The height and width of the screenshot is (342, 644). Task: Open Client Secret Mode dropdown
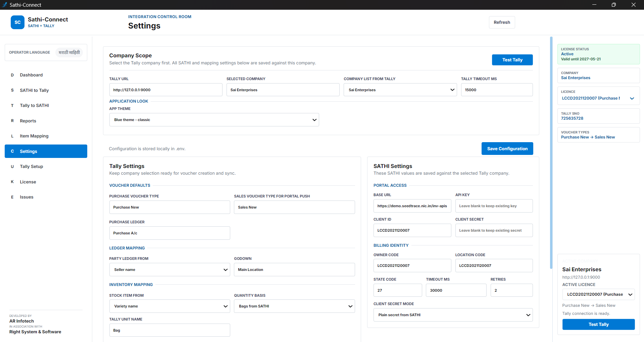[x=453, y=315]
